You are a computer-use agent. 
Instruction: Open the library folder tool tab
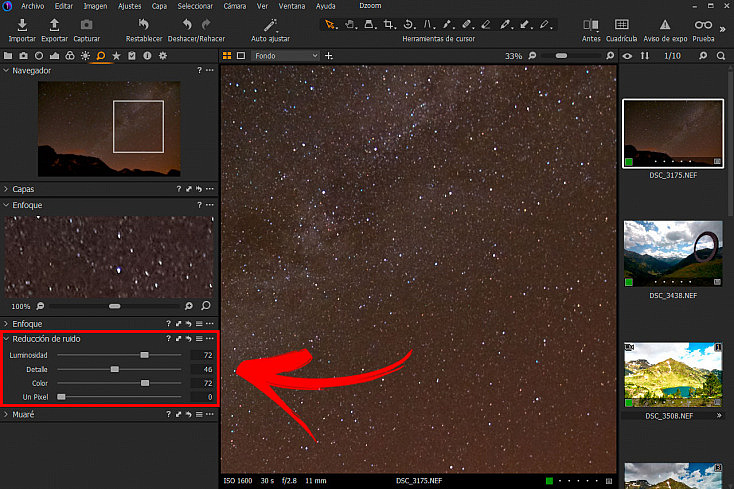[8, 56]
